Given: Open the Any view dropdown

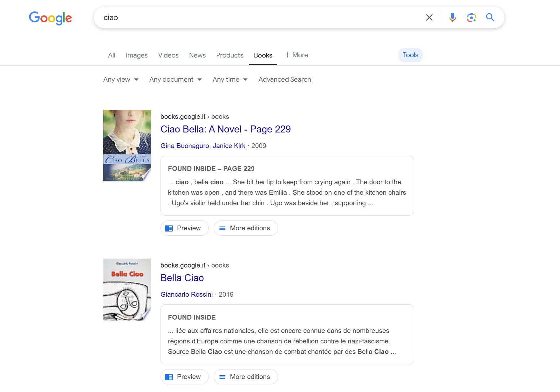Looking at the screenshot, I should pos(121,79).
